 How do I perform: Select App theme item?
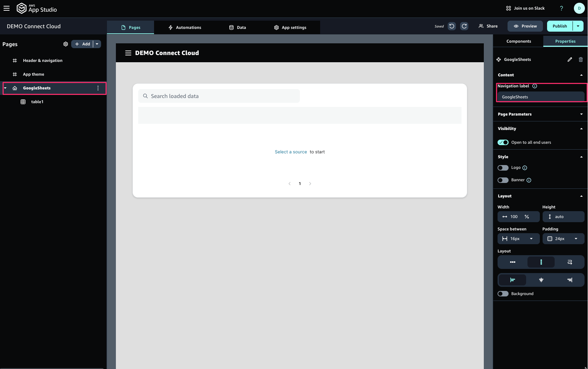pyautogui.click(x=33, y=74)
